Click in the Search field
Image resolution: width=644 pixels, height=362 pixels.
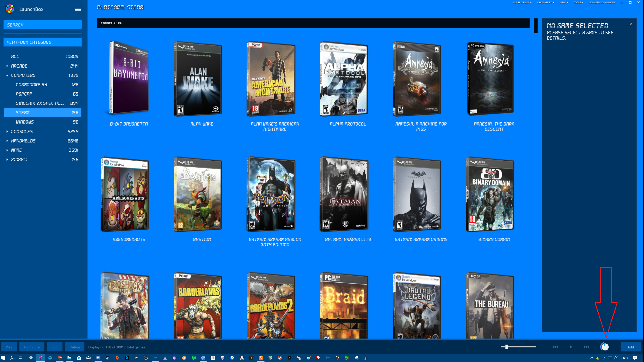coord(42,25)
